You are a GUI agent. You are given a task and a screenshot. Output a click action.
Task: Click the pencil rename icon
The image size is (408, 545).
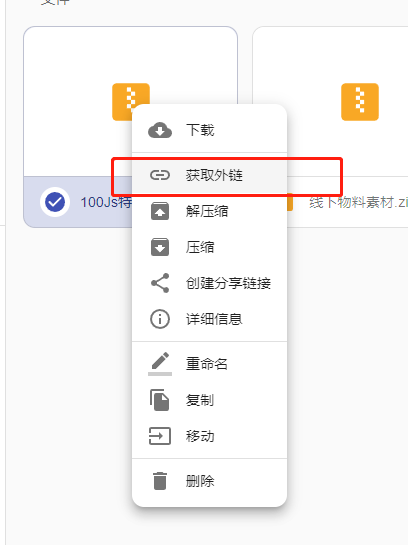click(x=160, y=364)
